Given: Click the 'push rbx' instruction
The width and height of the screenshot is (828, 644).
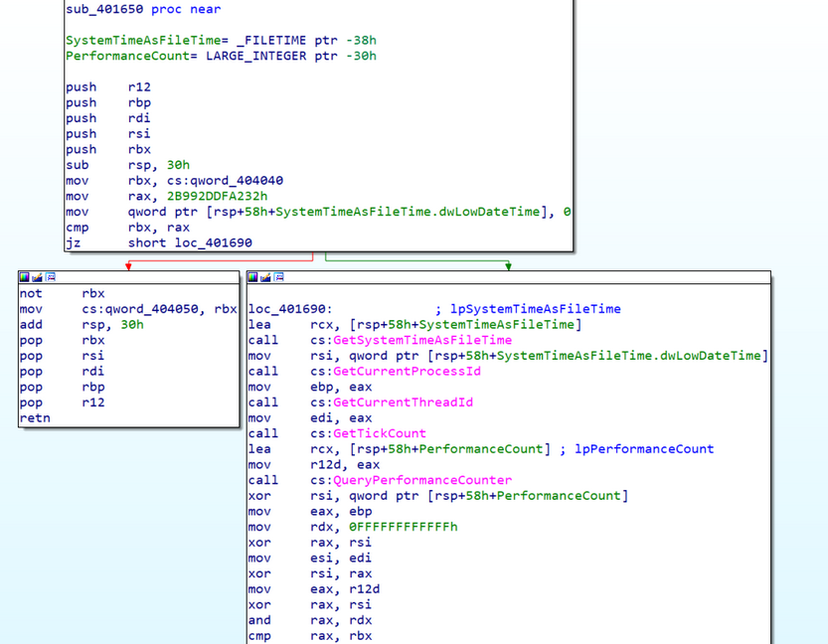Looking at the screenshot, I should [108, 149].
